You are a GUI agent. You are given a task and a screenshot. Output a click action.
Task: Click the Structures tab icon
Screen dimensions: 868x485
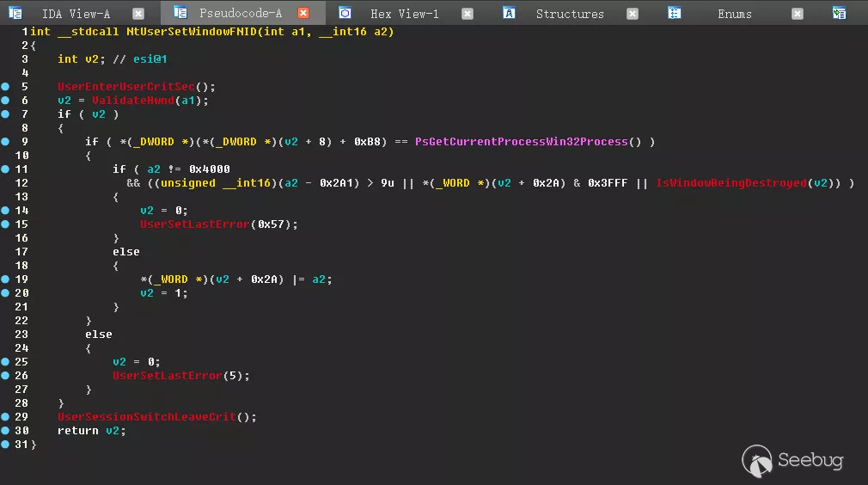pyautogui.click(x=510, y=13)
